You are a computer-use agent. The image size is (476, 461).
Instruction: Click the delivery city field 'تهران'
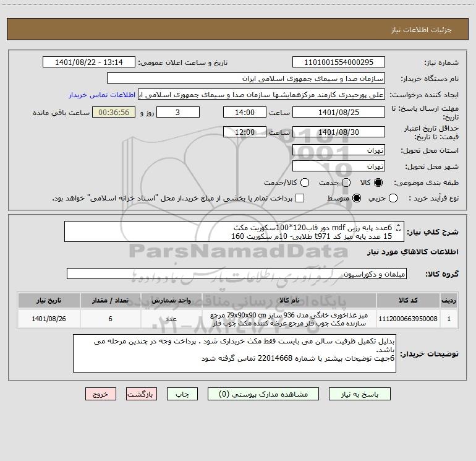pos(339,166)
